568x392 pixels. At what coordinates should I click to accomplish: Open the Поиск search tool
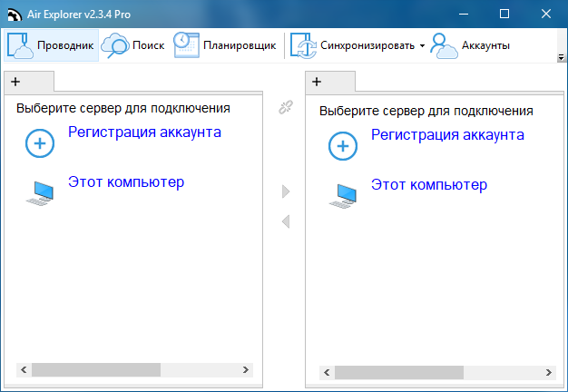point(132,45)
